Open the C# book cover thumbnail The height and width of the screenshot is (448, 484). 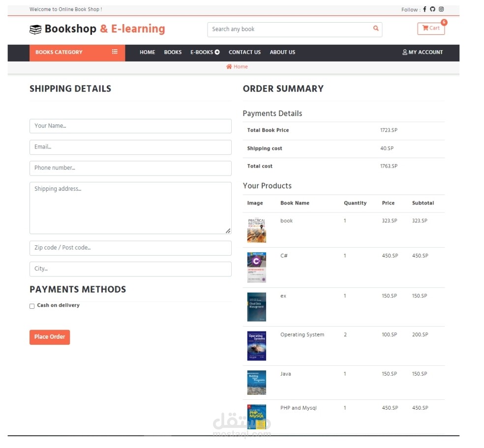click(x=256, y=268)
